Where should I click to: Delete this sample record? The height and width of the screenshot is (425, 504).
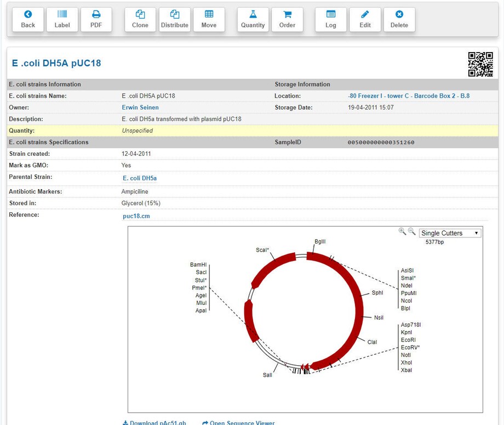click(x=399, y=20)
